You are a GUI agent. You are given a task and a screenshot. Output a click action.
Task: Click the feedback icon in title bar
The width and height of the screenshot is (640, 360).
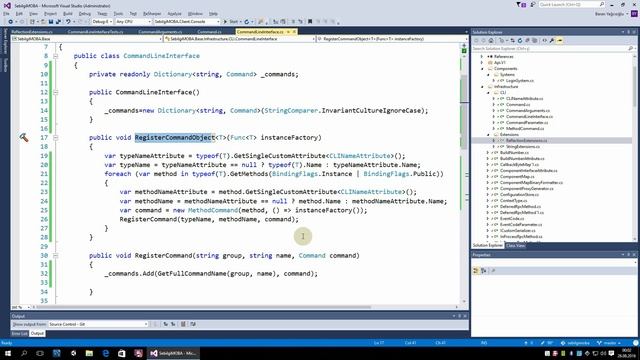pos(533,4)
